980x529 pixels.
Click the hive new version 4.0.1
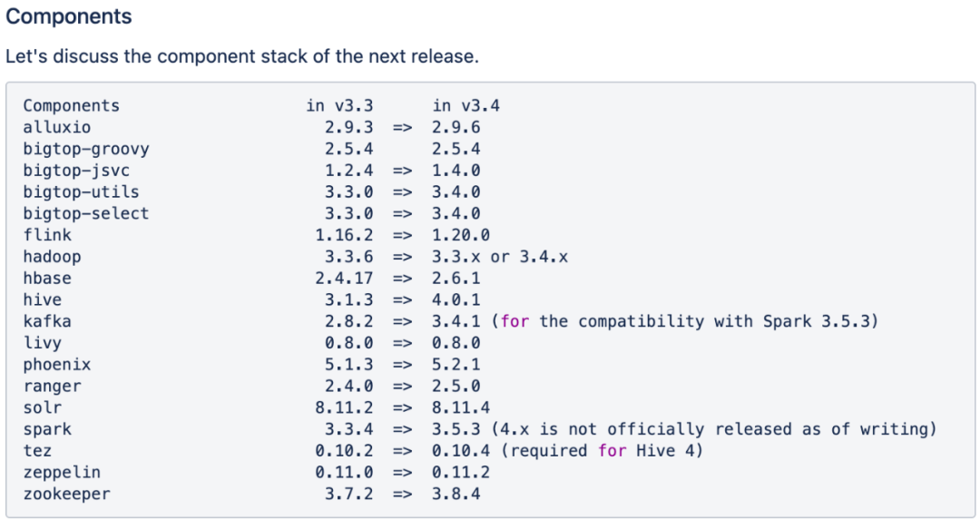tap(456, 300)
